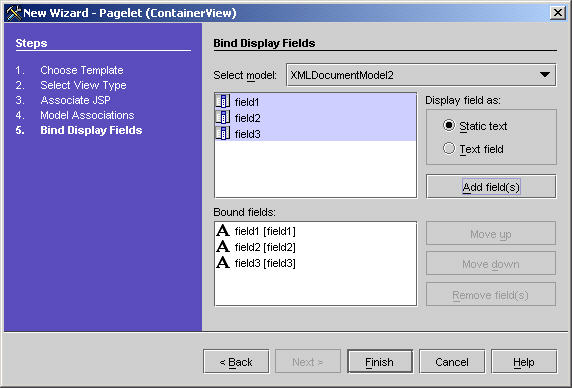Click the Select model label
The image size is (572, 388).
[x=245, y=75]
